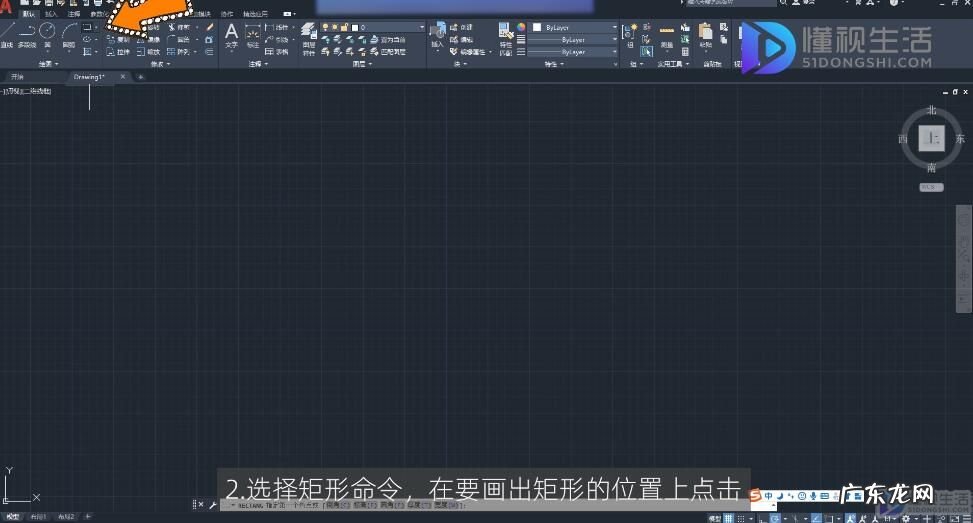Toggle polar tracking in status bar
The image size is (973, 523).
click(x=775, y=518)
